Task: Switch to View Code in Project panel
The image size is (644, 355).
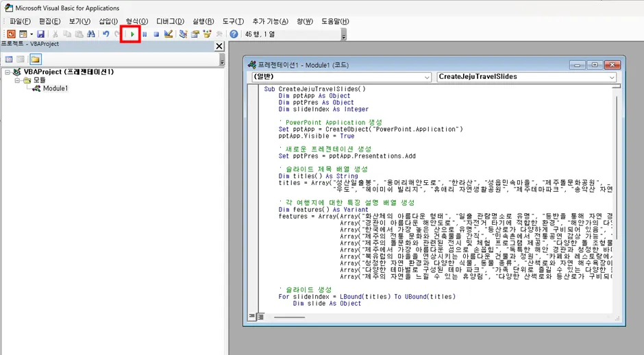Action: [x=9, y=59]
